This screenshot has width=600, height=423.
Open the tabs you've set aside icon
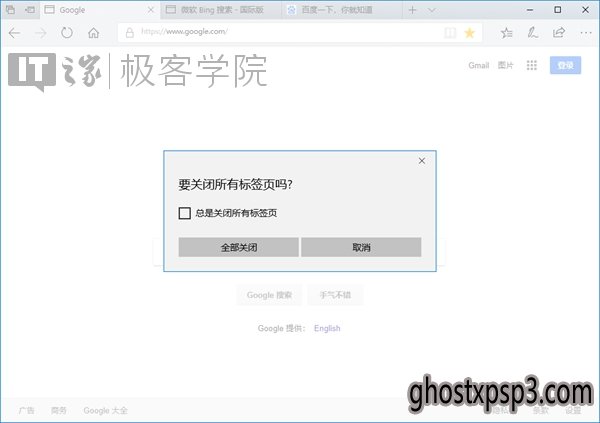point(10,10)
